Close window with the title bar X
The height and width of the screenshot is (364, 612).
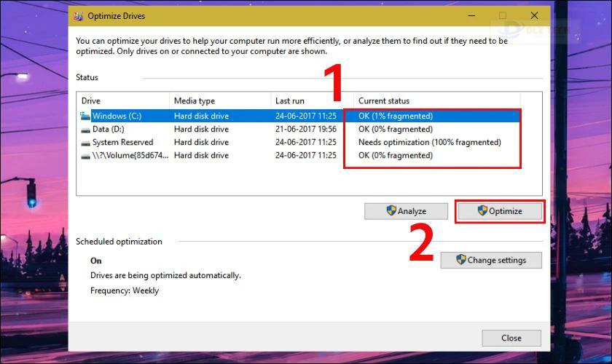pyautogui.click(x=534, y=16)
